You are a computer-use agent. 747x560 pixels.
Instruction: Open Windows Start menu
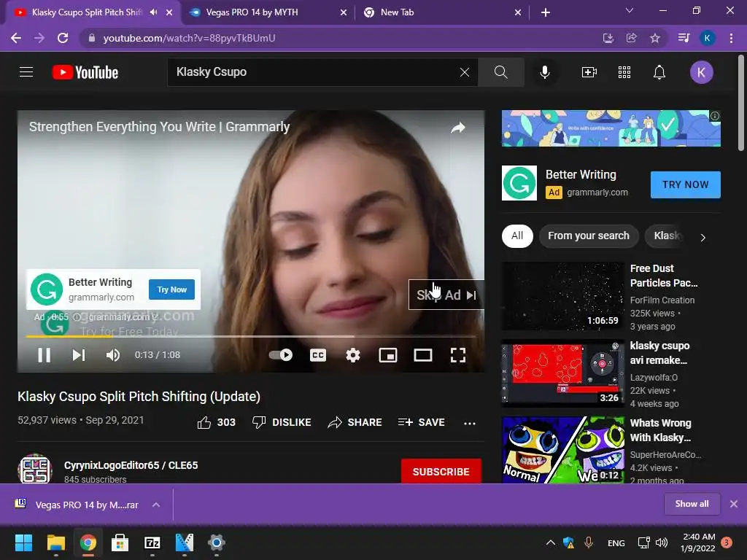click(23, 542)
